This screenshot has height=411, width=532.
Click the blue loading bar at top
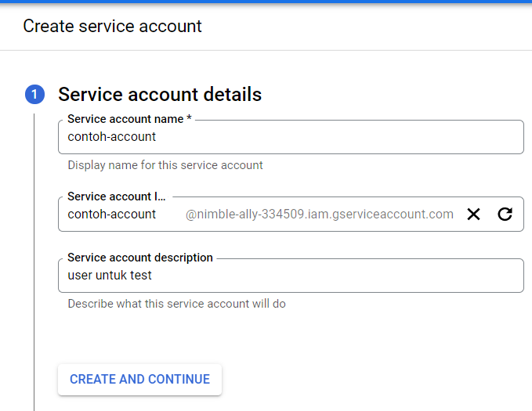click(266, 2)
